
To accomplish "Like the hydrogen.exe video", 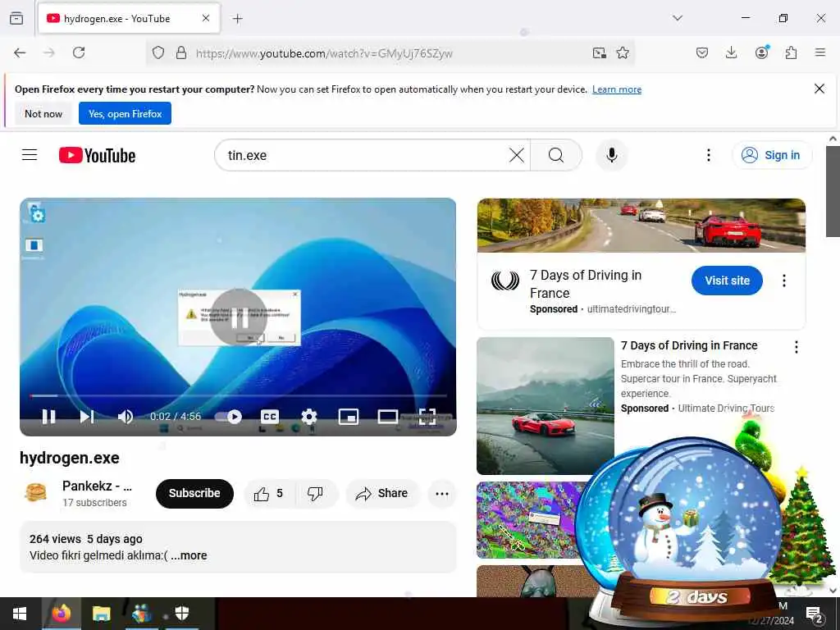I will [x=269, y=493].
